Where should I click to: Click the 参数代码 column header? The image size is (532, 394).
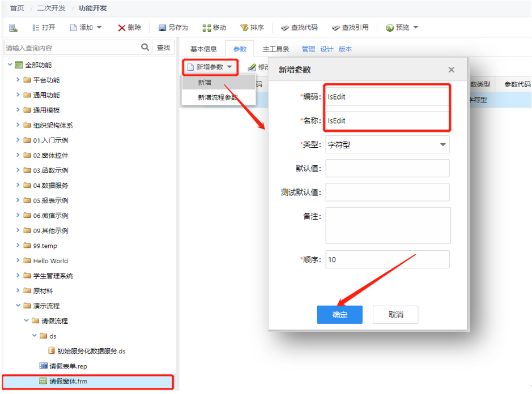click(x=517, y=84)
